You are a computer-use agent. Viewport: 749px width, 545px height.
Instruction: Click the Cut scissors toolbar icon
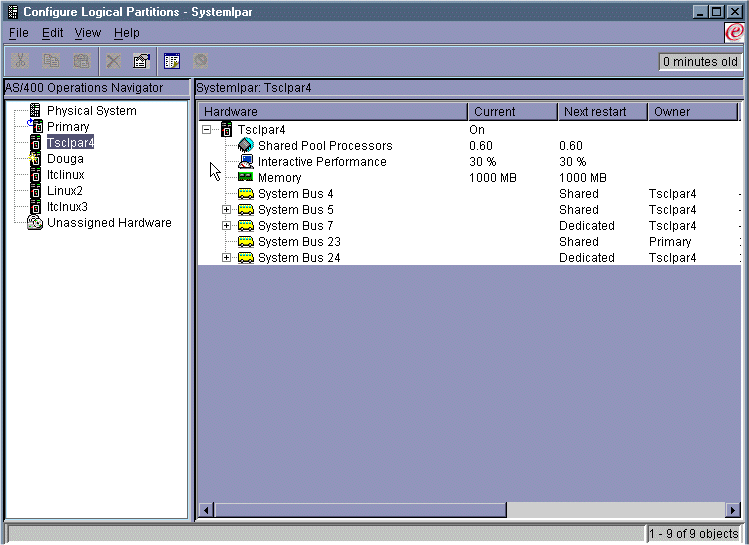click(x=20, y=61)
